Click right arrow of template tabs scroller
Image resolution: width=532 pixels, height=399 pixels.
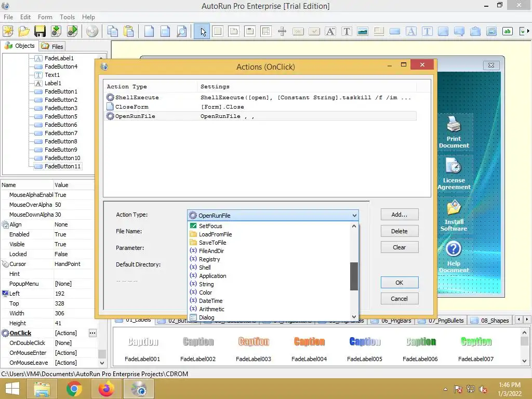527,320
